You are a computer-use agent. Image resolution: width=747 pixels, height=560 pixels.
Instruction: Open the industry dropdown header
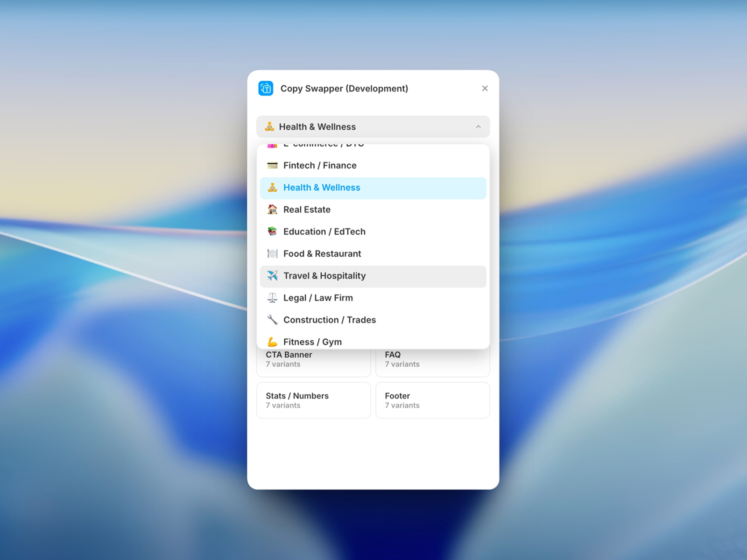click(373, 126)
